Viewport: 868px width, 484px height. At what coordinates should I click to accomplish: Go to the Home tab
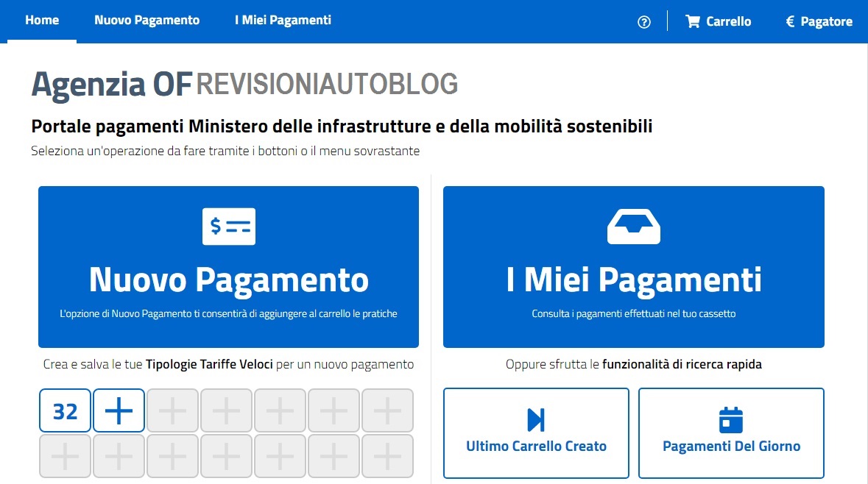[x=42, y=21]
